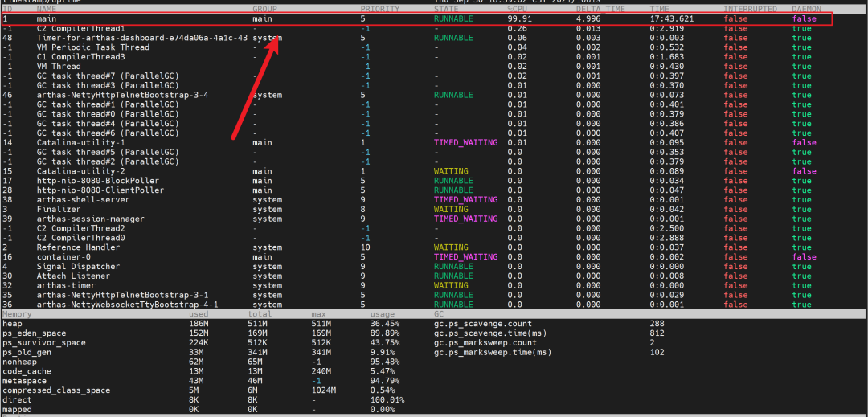Click the Catalina-utility-2 thread name
This screenshot has height=417, width=868.
tap(81, 171)
